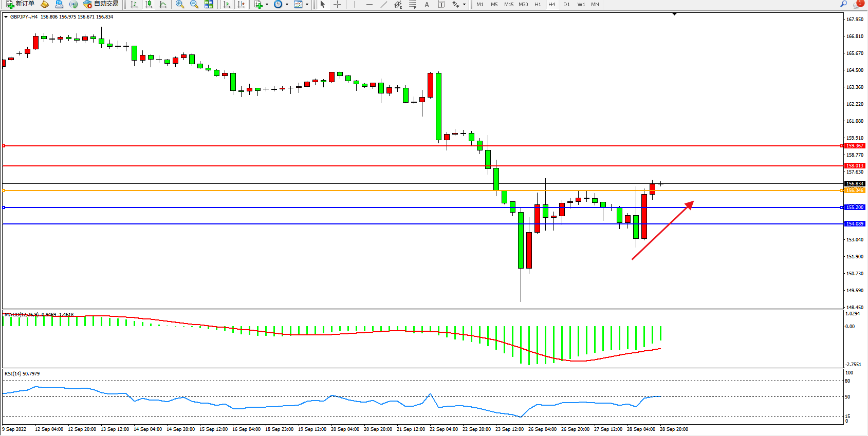Select the crosshair tool
The image size is (868, 436).
337,4
